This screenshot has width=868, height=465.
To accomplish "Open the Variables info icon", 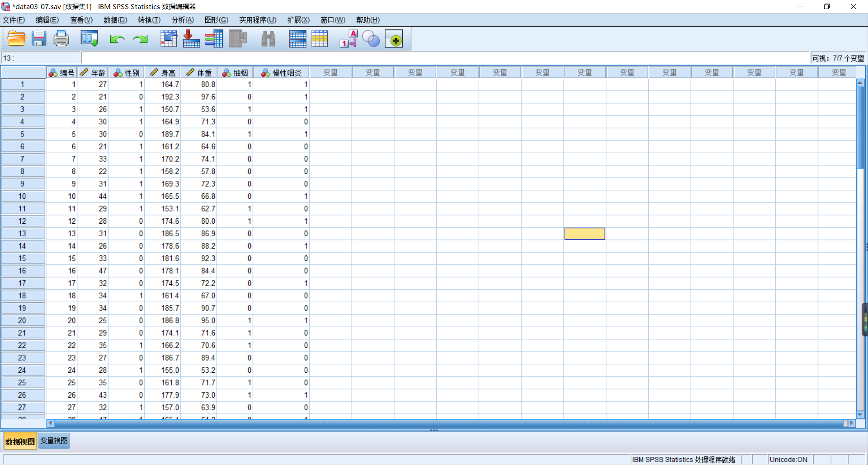I will [x=214, y=39].
